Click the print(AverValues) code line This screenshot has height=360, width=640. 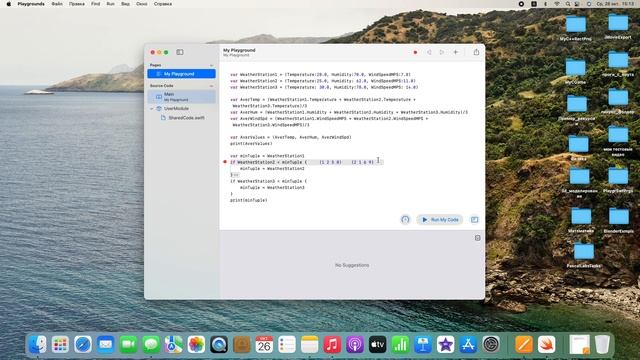(251, 144)
